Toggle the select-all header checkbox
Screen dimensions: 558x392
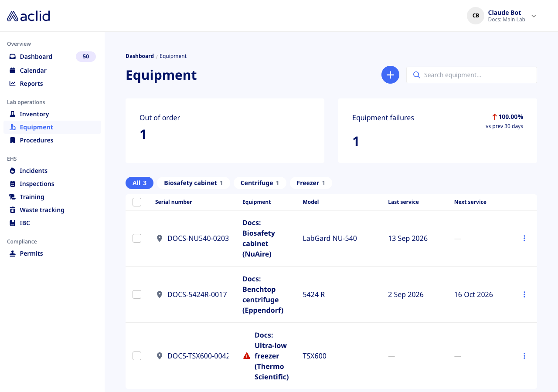[137, 202]
